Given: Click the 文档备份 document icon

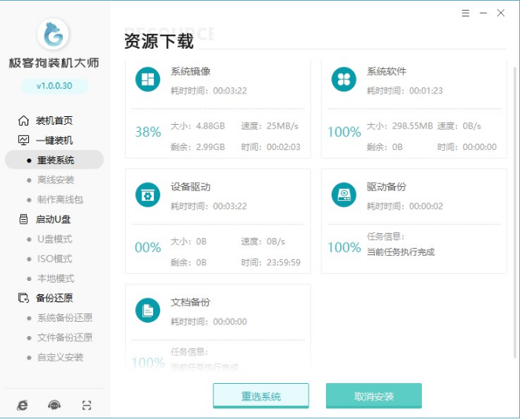Looking at the screenshot, I should click(x=147, y=310).
